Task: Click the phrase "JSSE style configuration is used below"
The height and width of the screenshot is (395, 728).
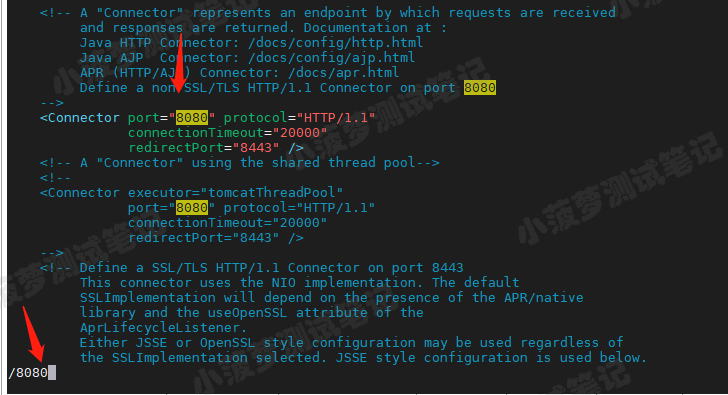Action: coord(489,358)
